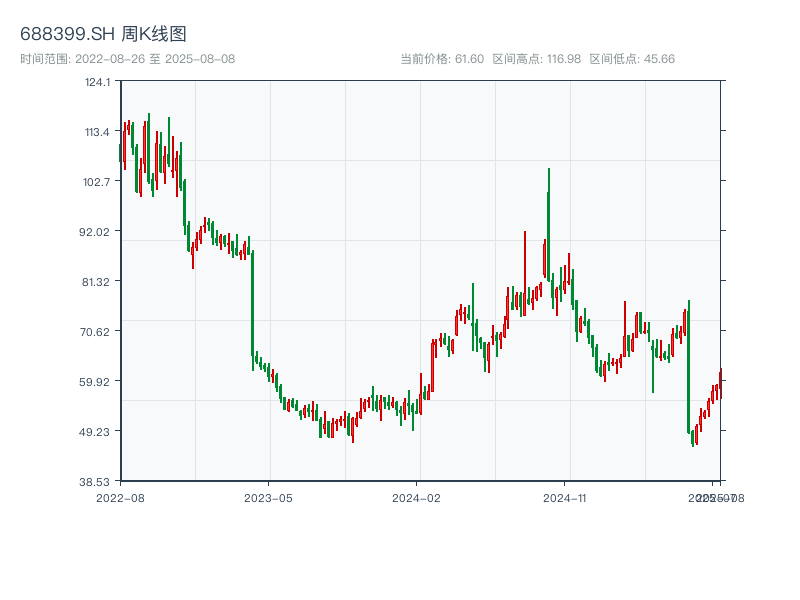This screenshot has height=600, width=800.
Task: Click the y-axis label 124.1
Action: [x=97, y=82]
